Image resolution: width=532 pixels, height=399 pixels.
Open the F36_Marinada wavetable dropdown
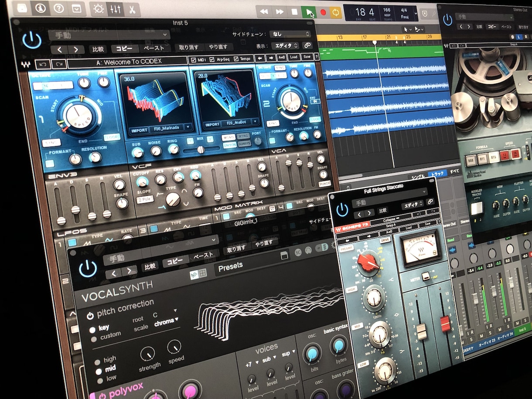pyautogui.click(x=188, y=127)
